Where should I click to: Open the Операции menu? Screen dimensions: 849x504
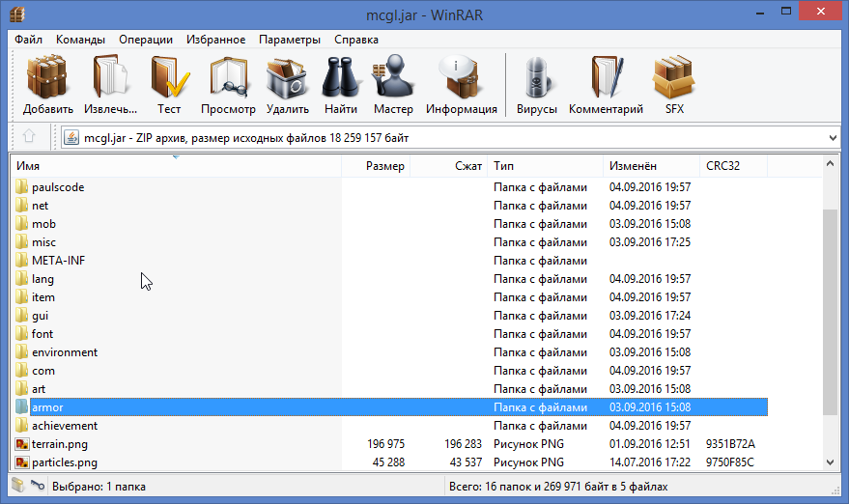pos(146,40)
